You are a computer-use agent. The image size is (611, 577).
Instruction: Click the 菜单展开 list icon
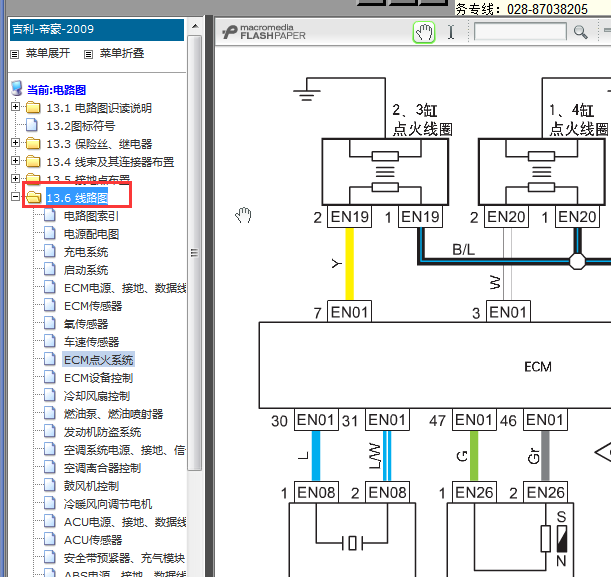tap(14, 54)
